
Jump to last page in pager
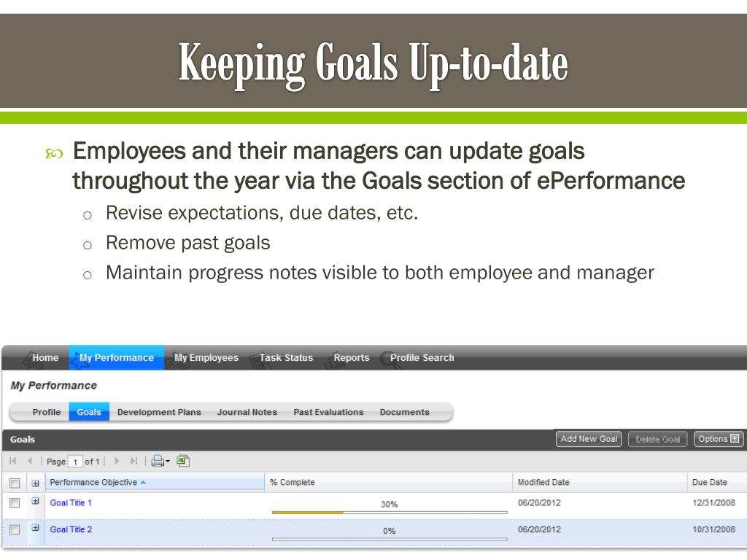[134, 461]
